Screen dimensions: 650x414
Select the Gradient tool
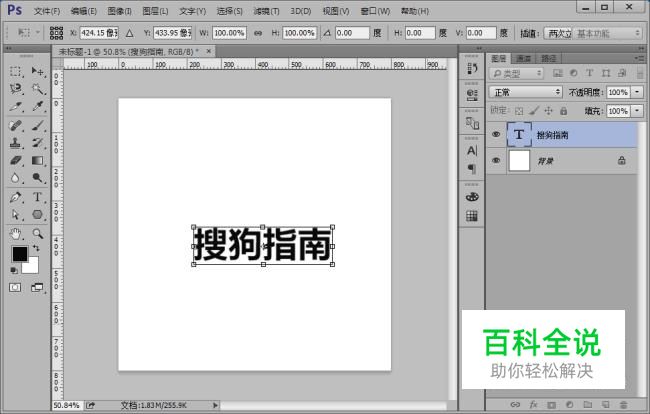(38, 160)
